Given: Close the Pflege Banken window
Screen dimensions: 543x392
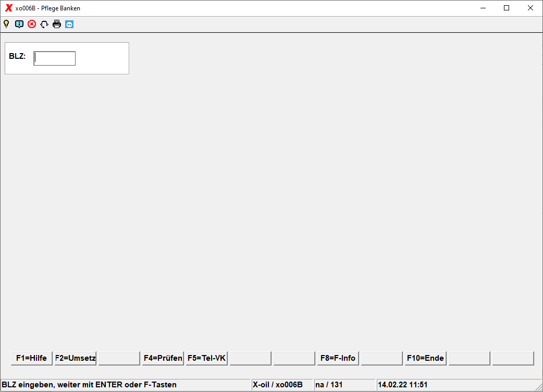Looking at the screenshot, I should coord(530,8).
